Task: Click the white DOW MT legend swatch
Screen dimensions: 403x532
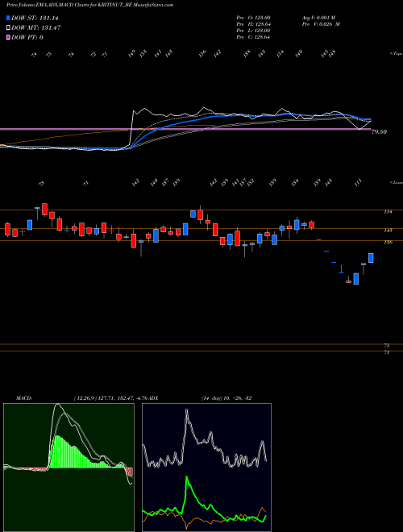Action: 9,28
